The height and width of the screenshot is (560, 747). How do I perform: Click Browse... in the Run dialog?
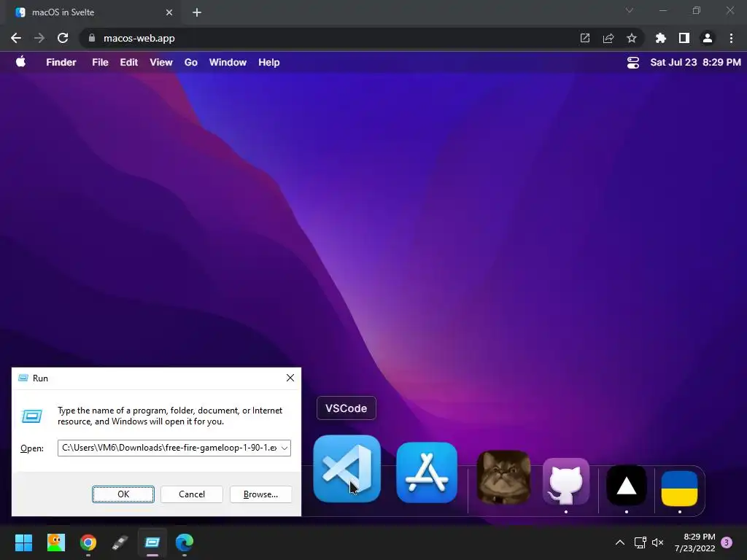click(x=260, y=494)
